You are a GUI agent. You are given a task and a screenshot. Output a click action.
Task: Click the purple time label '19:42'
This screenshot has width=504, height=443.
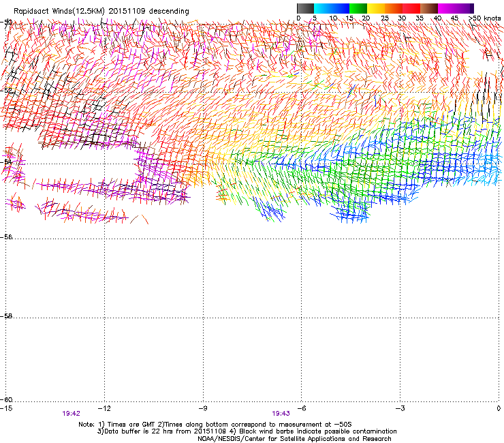[71, 414]
